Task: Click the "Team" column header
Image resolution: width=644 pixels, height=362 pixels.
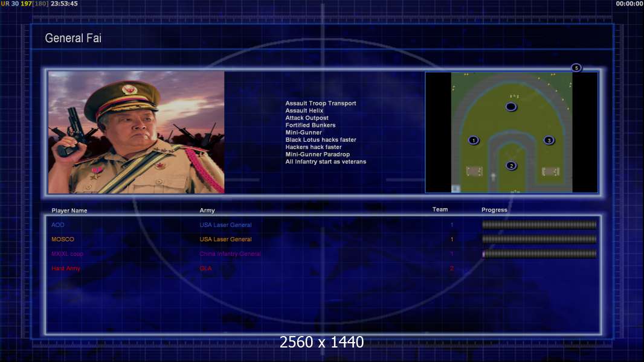Action: (x=440, y=209)
